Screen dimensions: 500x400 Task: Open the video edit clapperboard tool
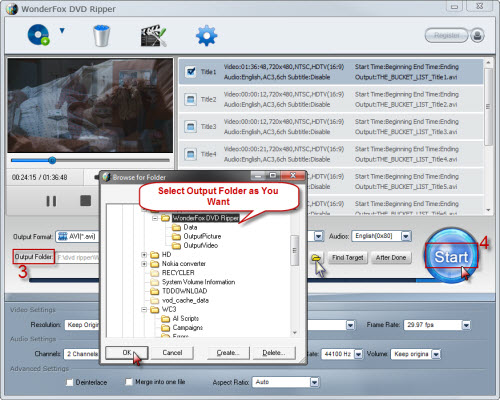[x=153, y=36]
